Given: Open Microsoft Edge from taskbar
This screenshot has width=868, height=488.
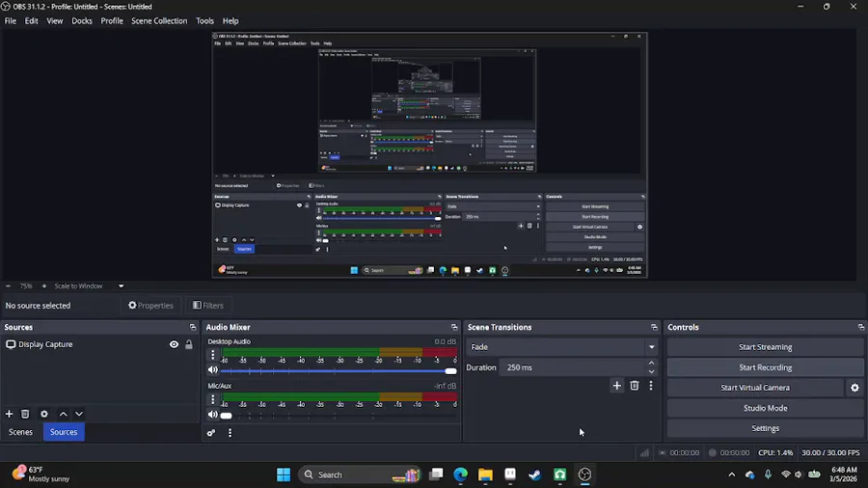Looking at the screenshot, I should (x=461, y=474).
